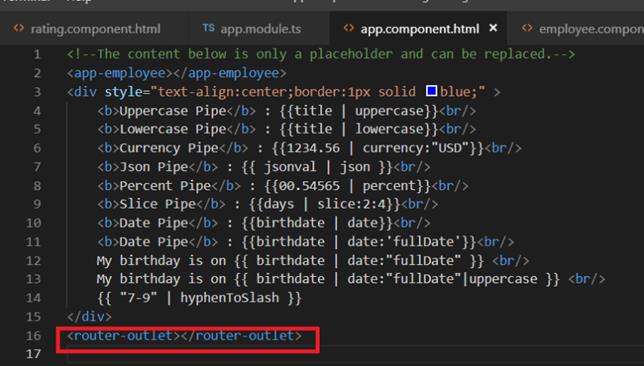Open the app.module.ts tab
Image resolution: width=644 pixels, height=366 pixels.
point(260,29)
